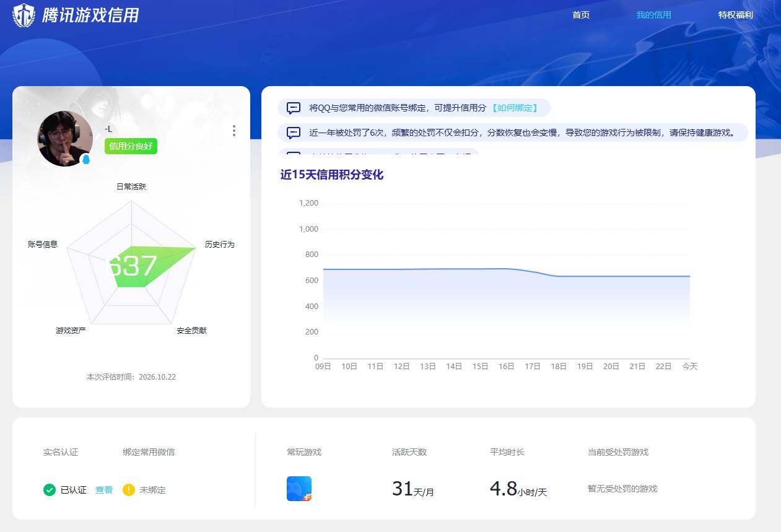Click the 查看 link next to 已认证
The height and width of the screenshot is (532, 781).
tap(104, 490)
